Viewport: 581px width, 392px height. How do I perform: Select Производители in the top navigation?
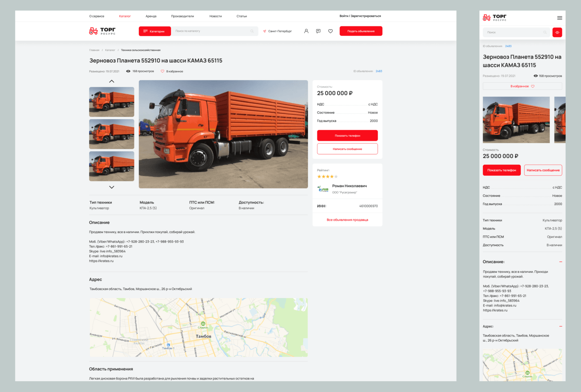click(183, 16)
